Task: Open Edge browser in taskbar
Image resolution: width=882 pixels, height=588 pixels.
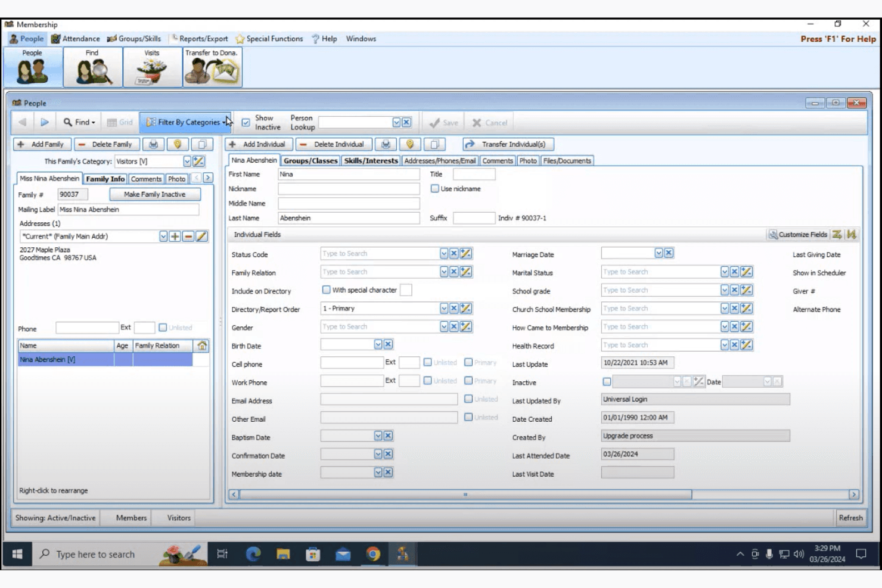Action: click(x=253, y=554)
